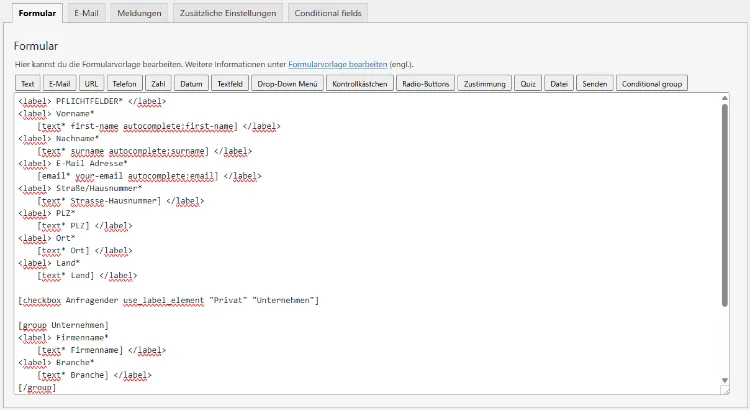Insert a Telefon field tag
Viewport: 750px width, 410px height.
(124, 83)
